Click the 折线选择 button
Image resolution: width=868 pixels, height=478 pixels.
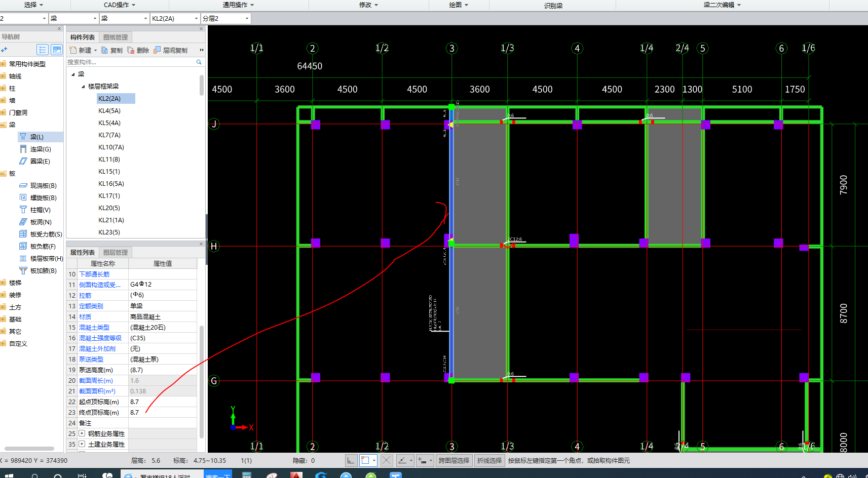point(489,460)
